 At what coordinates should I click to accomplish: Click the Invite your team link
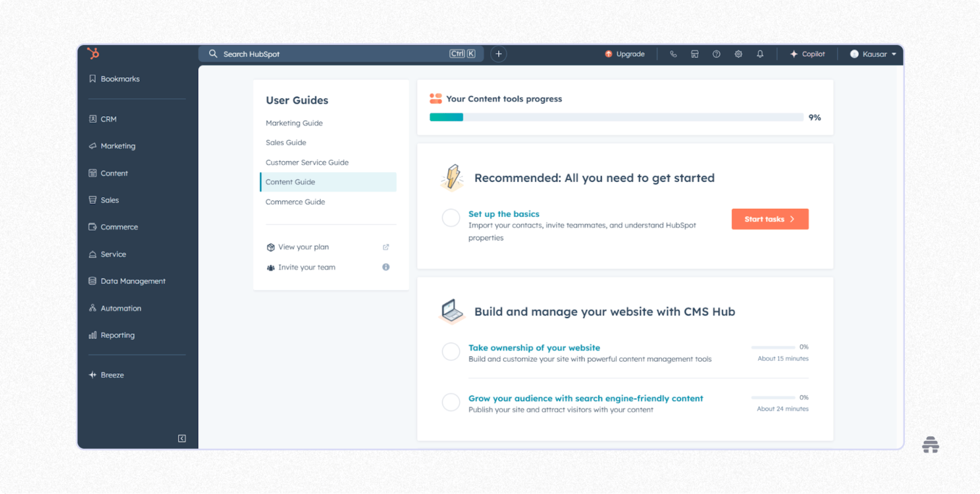307,267
